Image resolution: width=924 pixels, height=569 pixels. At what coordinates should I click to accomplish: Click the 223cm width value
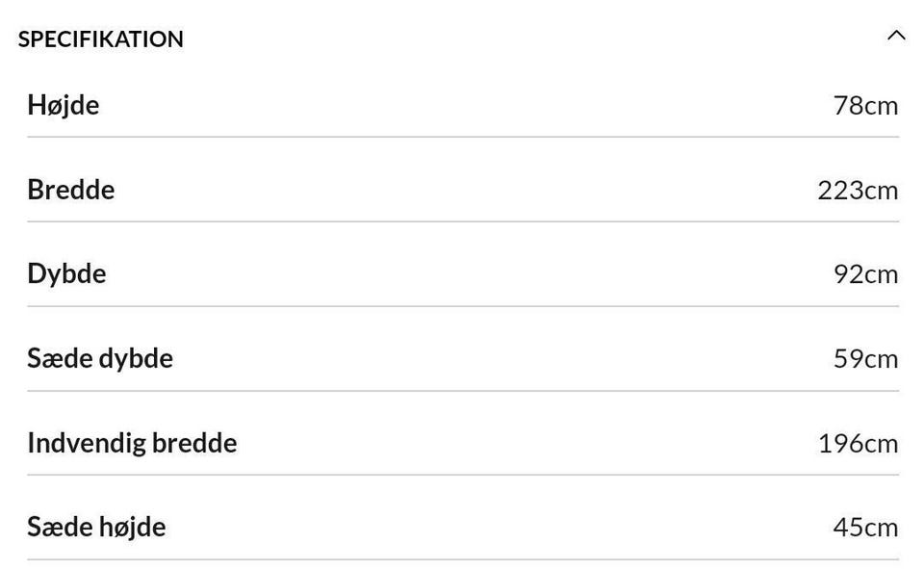(858, 190)
